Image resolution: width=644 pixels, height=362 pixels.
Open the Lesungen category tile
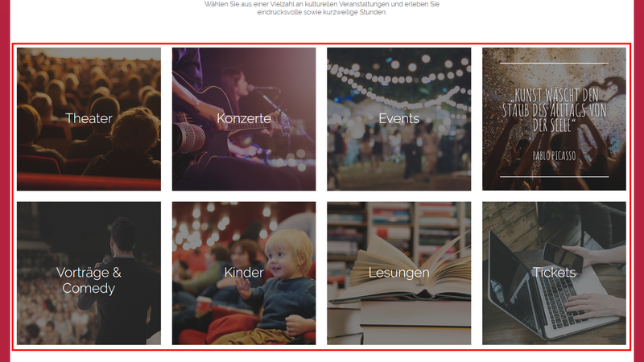click(x=398, y=273)
